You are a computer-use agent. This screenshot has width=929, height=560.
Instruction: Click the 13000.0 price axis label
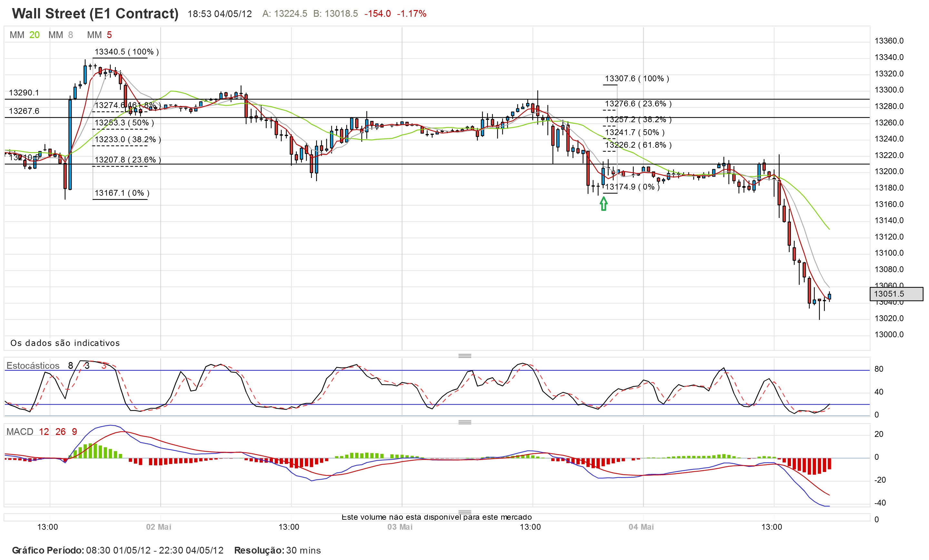pyautogui.click(x=889, y=335)
